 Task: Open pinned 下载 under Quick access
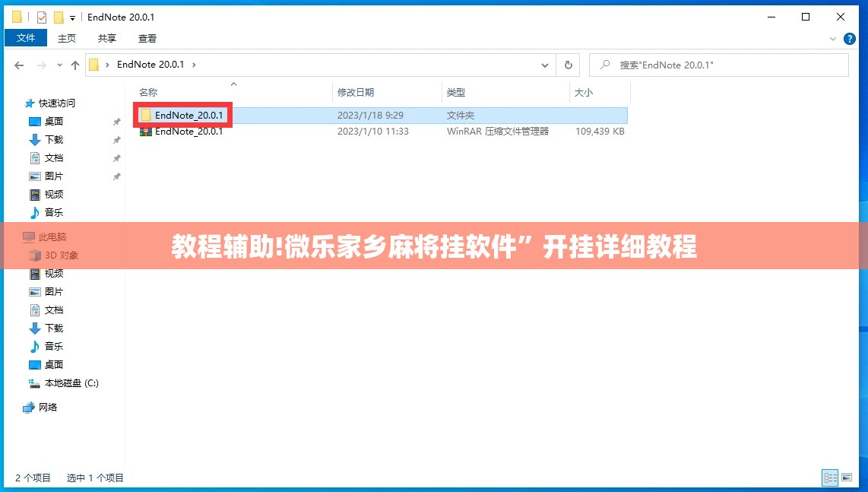coord(54,140)
